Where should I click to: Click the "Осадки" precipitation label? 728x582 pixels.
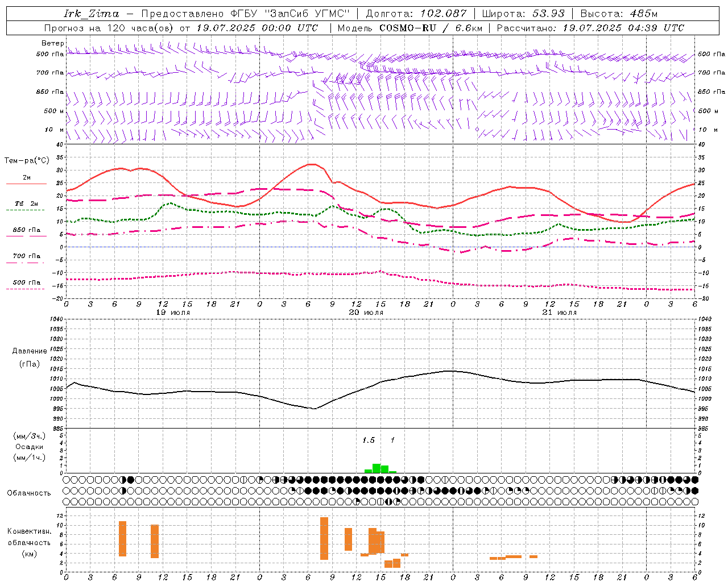tap(29, 447)
